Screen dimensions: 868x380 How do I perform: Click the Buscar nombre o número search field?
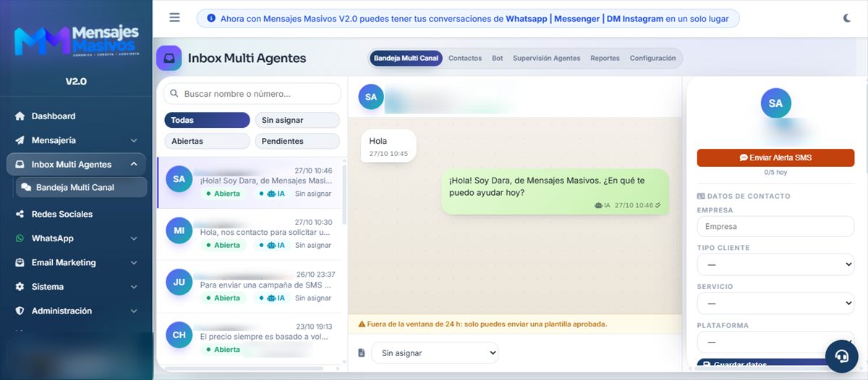252,94
